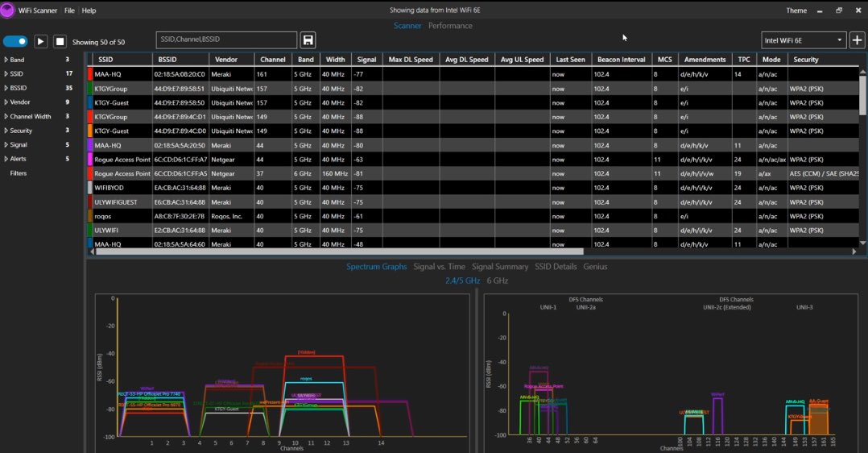The image size is (868, 453).
Task: Select Filters in the sidebar
Action: [19, 173]
